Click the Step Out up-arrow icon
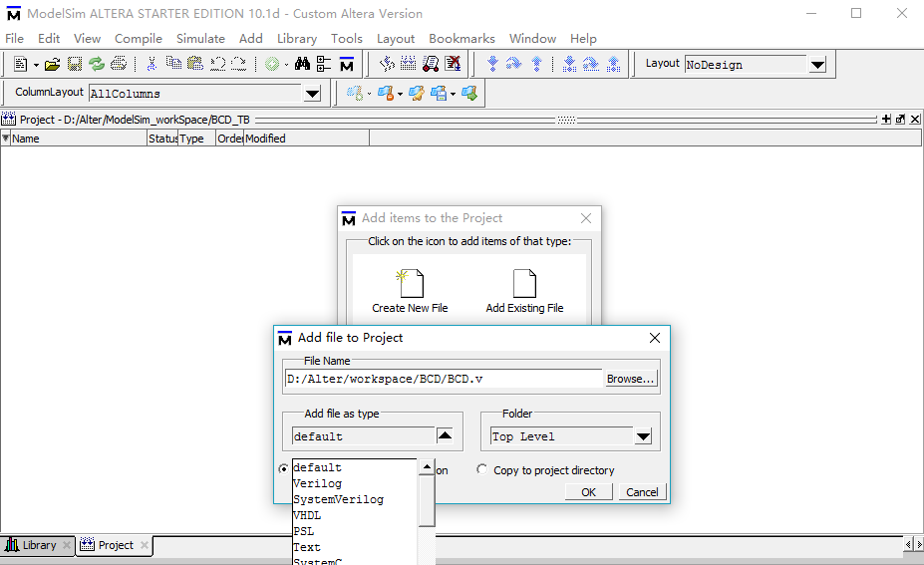The image size is (924, 565). pyautogui.click(x=537, y=64)
